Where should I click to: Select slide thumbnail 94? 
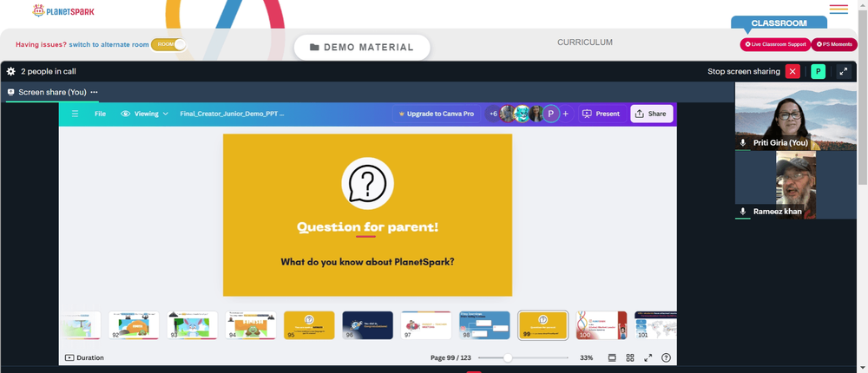click(x=251, y=325)
